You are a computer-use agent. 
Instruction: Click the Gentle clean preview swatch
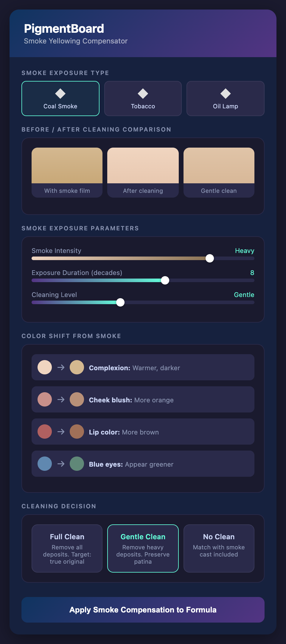tap(219, 166)
